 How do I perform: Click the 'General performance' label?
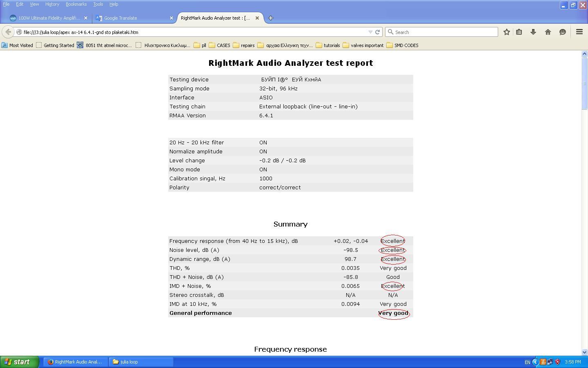click(200, 313)
